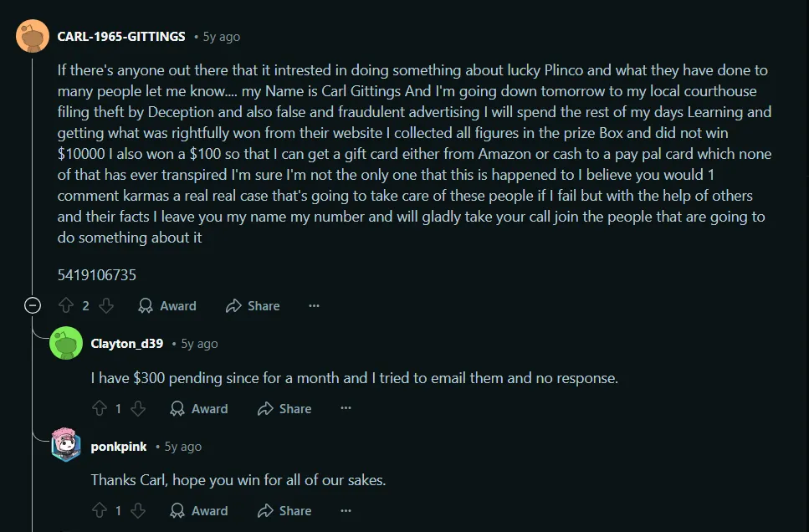The width and height of the screenshot is (809, 532).
Task: Share Clayton_d39's reply
Action: [x=284, y=408]
